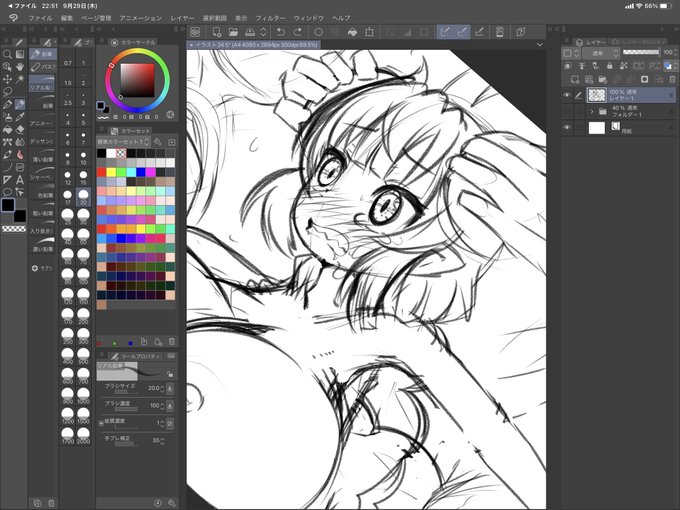Open the ファイル menu
The image size is (680, 510).
click(40, 18)
